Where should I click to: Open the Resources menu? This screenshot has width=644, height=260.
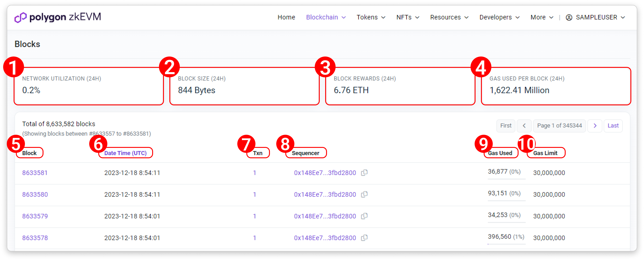pos(449,17)
